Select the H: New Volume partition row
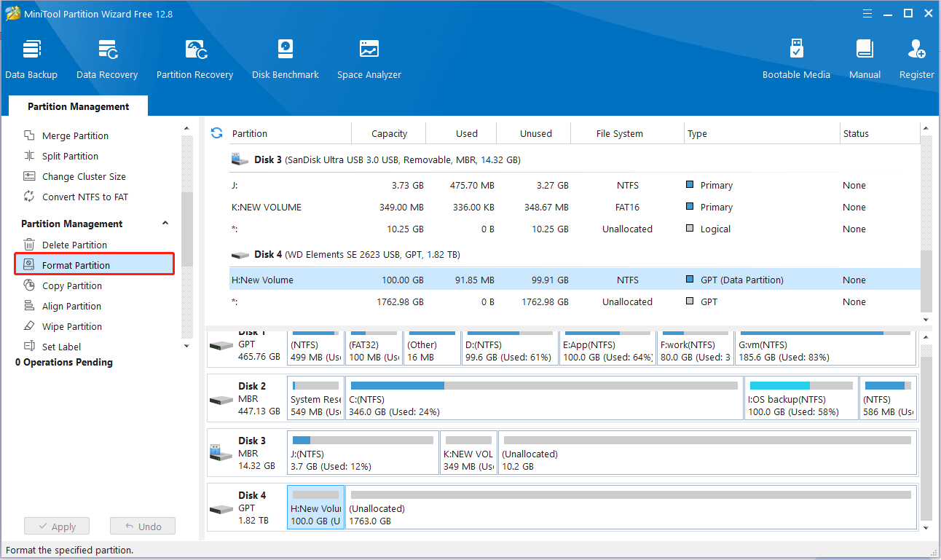 tap(437, 280)
